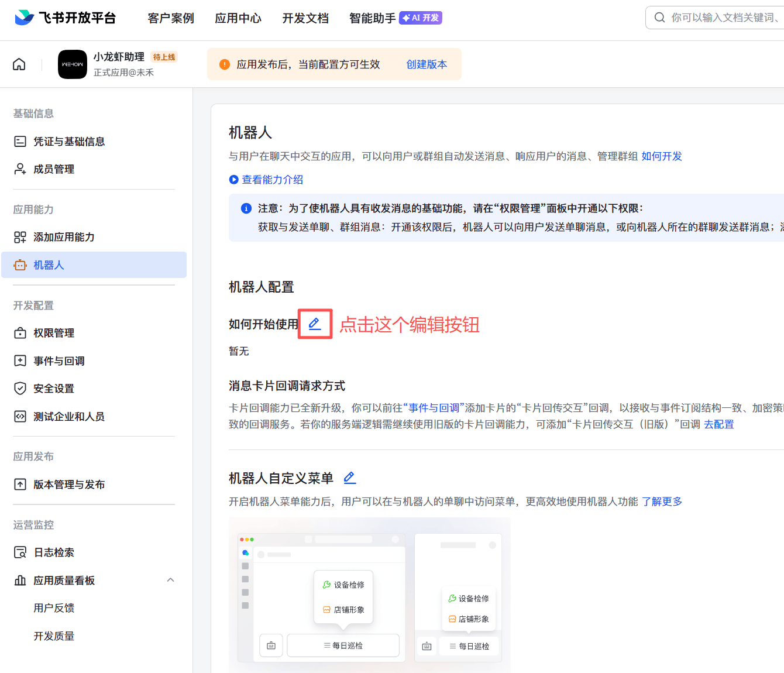Edit the 机器人自定义菜单 with its pencil icon

(349, 477)
